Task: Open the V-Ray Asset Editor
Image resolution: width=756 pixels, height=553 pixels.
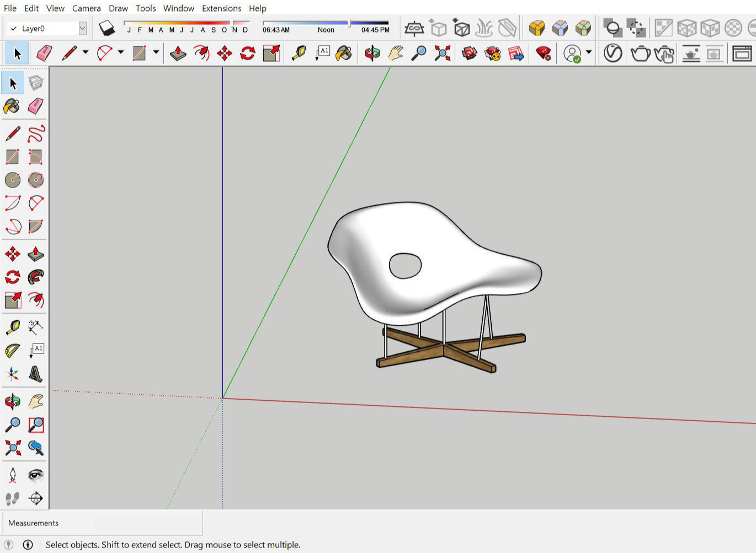Action: pyautogui.click(x=613, y=53)
